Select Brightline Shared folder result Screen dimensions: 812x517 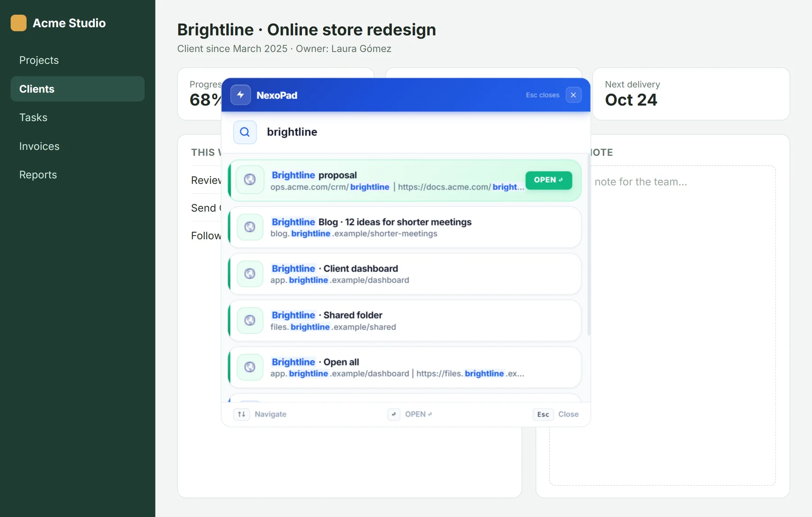click(x=405, y=321)
